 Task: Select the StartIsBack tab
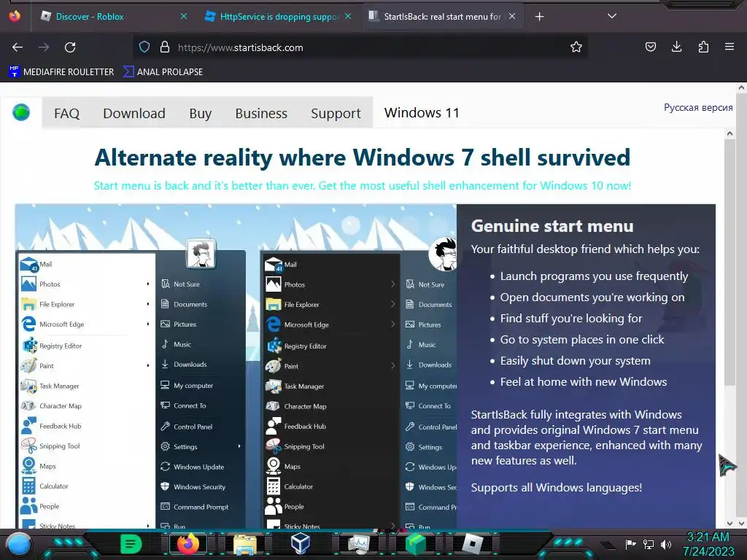tap(442, 17)
